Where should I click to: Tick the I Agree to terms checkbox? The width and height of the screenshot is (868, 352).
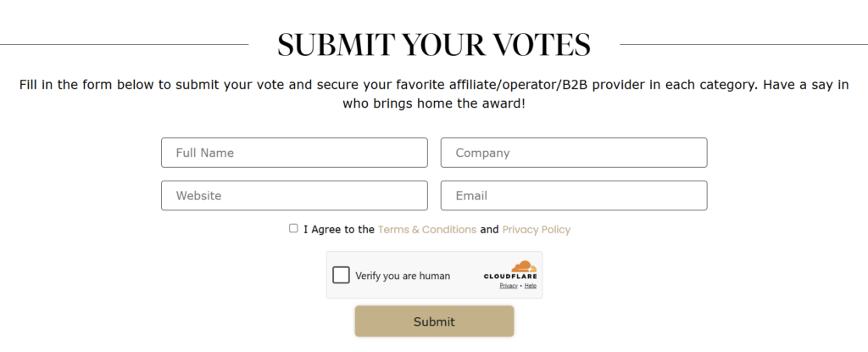click(293, 228)
